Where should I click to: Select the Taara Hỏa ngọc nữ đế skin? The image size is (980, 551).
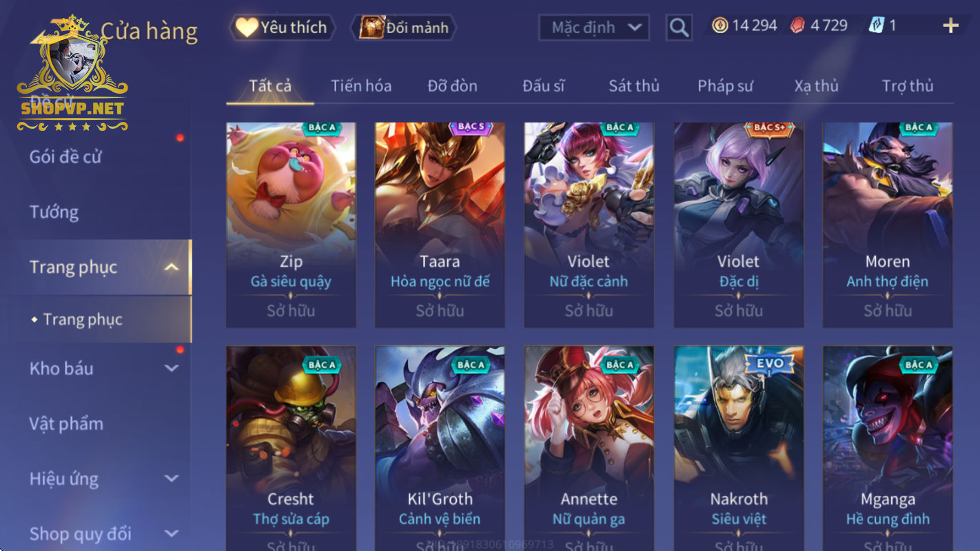coord(440,225)
